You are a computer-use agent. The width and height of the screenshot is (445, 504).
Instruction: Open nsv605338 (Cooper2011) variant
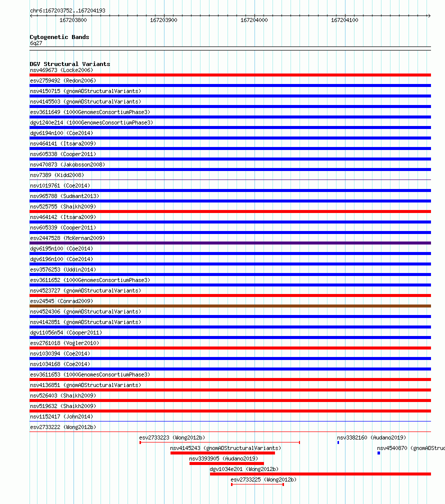(x=63, y=154)
